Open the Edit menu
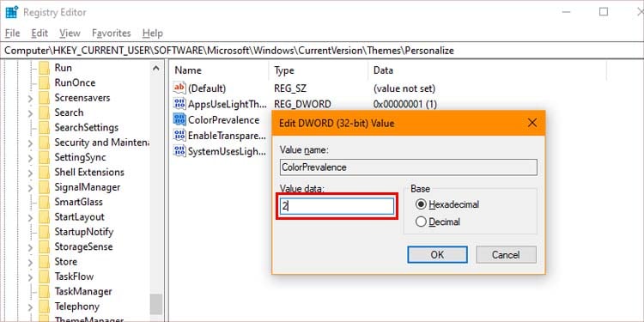 [39, 33]
